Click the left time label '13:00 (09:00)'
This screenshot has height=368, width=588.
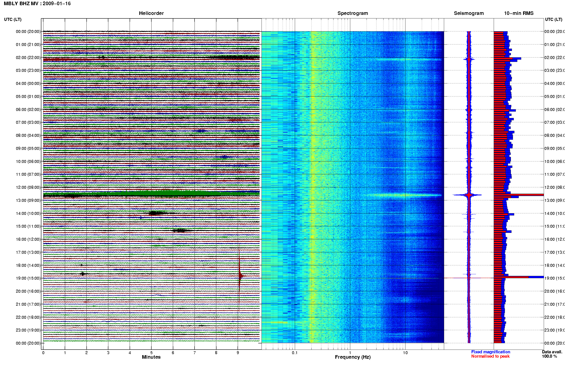click(x=28, y=200)
